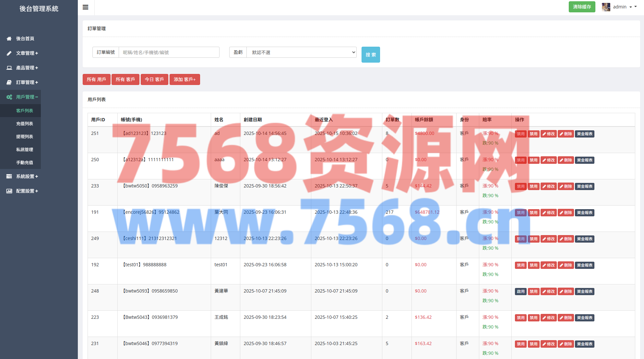The width and height of the screenshot is (644, 359).
Task: Click the gears icon for 用戶管理
Action: point(9,97)
